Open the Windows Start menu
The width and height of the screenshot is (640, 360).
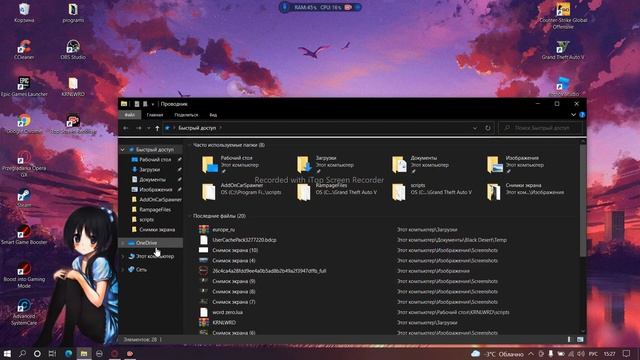click(7, 353)
